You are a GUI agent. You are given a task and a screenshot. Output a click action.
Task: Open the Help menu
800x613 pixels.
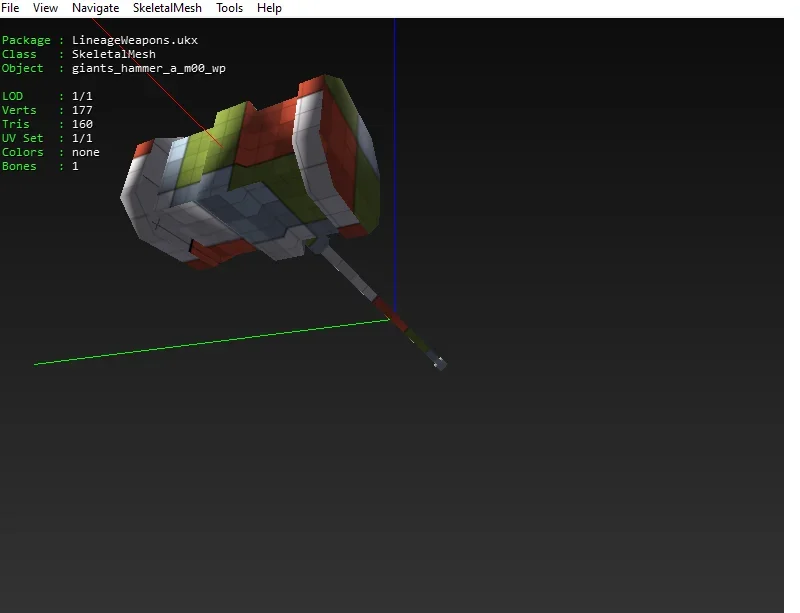click(269, 8)
